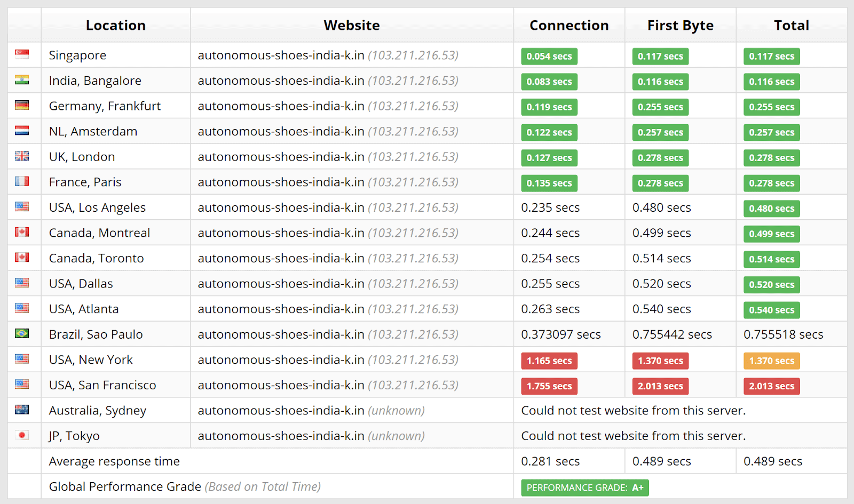Click the Germany flag icon

(22, 105)
